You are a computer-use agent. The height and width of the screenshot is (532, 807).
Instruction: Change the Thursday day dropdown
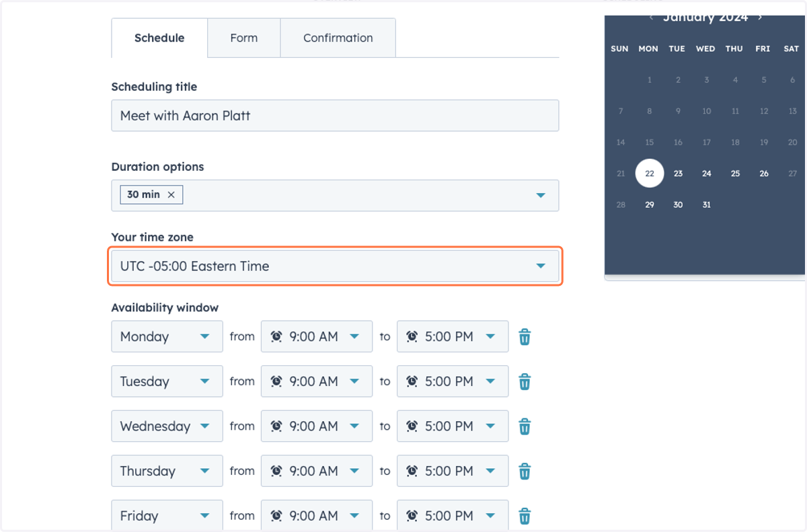click(x=167, y=471)
